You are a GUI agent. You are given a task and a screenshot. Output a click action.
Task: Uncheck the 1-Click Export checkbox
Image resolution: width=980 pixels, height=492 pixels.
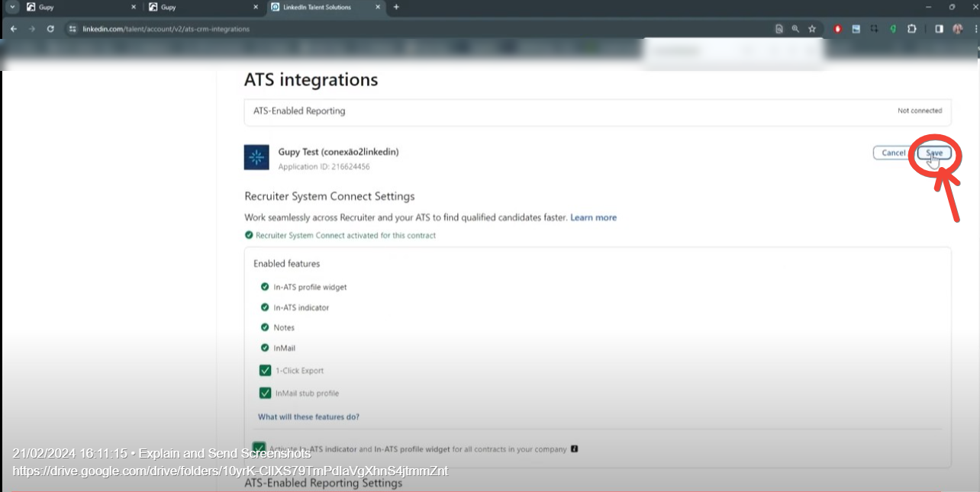(265, 371)
